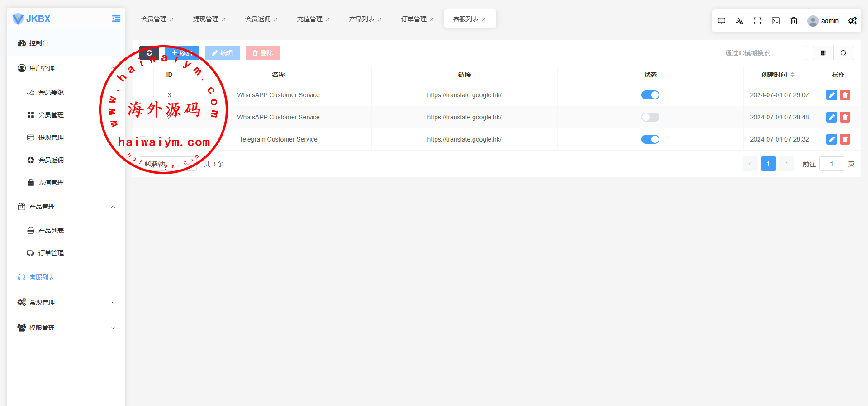Disable status of first WhatsAPP row
The height and width of the screenshot is (406, 868).
coord(650,95)
